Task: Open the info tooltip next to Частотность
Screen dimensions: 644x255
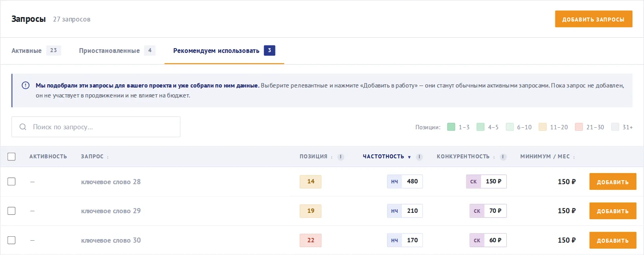Action: [x=419, y=157]
